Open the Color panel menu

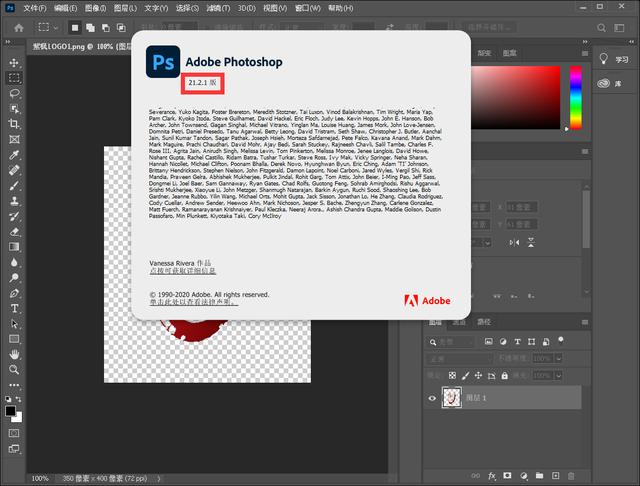(585, 53)
